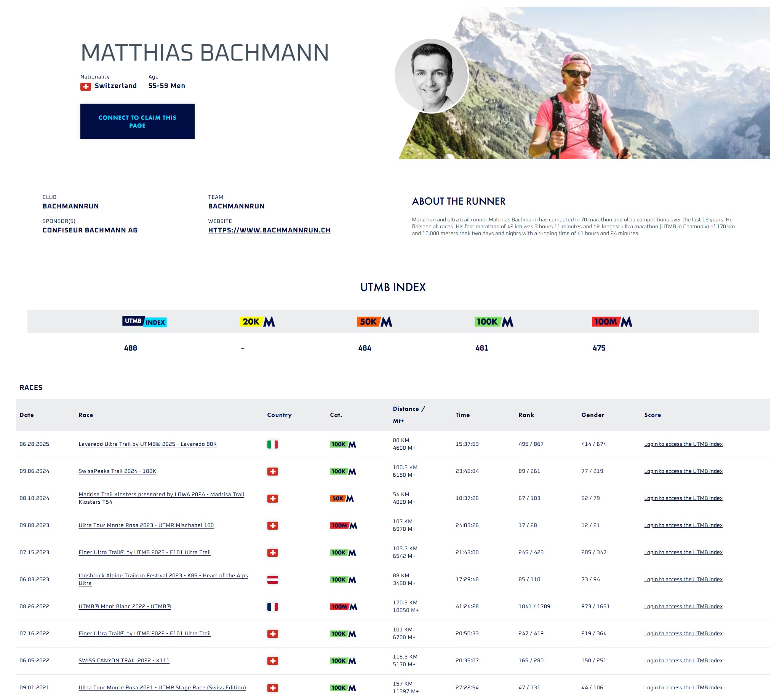Open Ultra Tour Monte Rosa 2021 Stage Race link
The image size is (782, 700).
162,688
